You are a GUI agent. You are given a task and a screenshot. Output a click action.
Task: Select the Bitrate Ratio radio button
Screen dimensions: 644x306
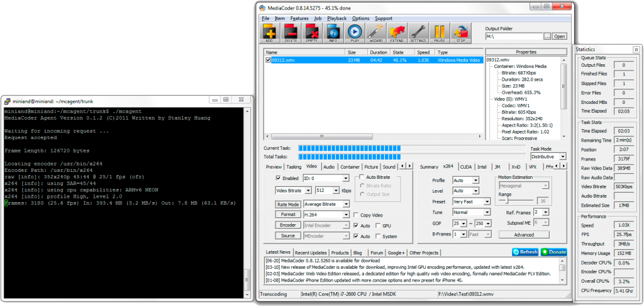[362, 186]
